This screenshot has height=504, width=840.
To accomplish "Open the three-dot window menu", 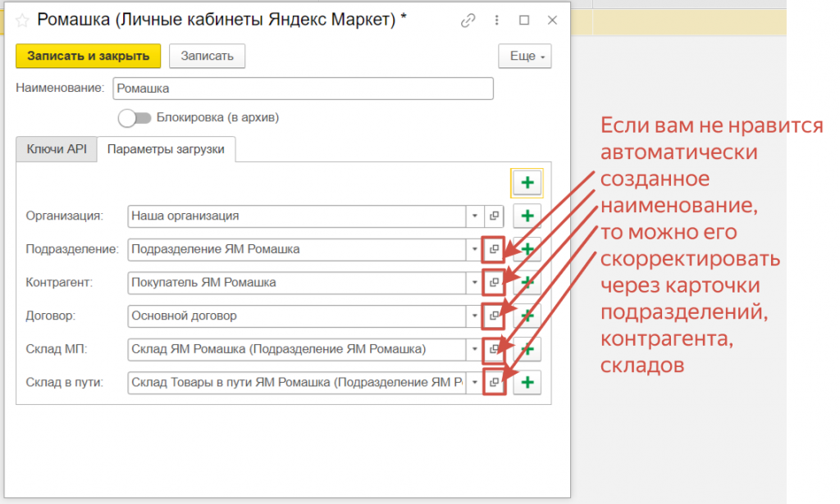I will point(496,20).
